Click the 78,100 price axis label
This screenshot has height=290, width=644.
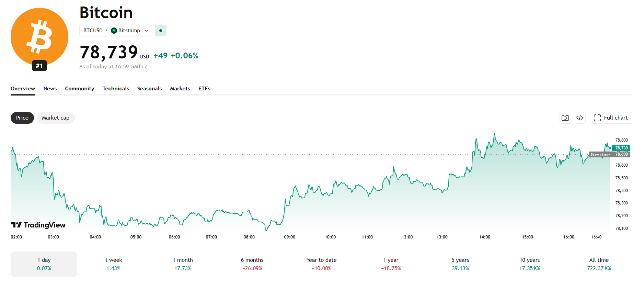click(x=622, y=228)
